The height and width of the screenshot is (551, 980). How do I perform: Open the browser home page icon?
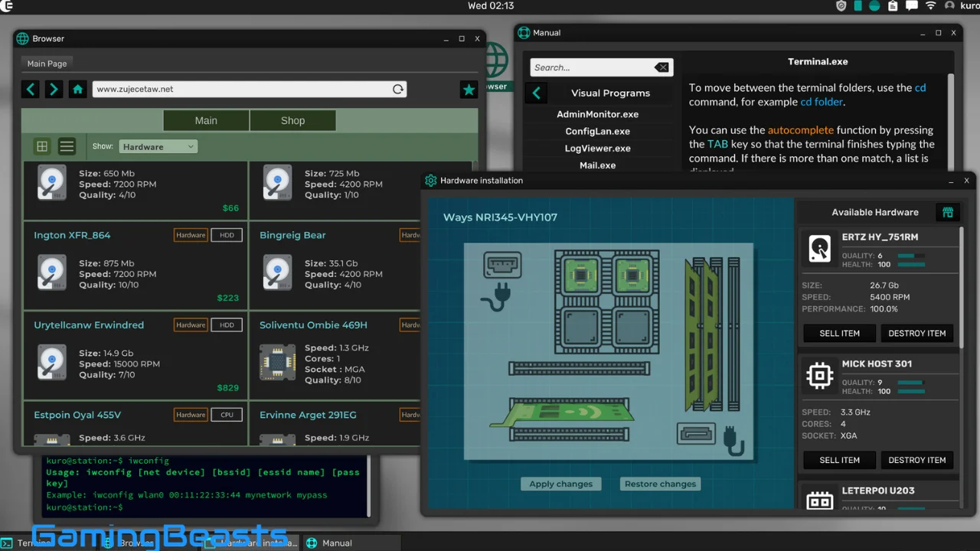77,90
